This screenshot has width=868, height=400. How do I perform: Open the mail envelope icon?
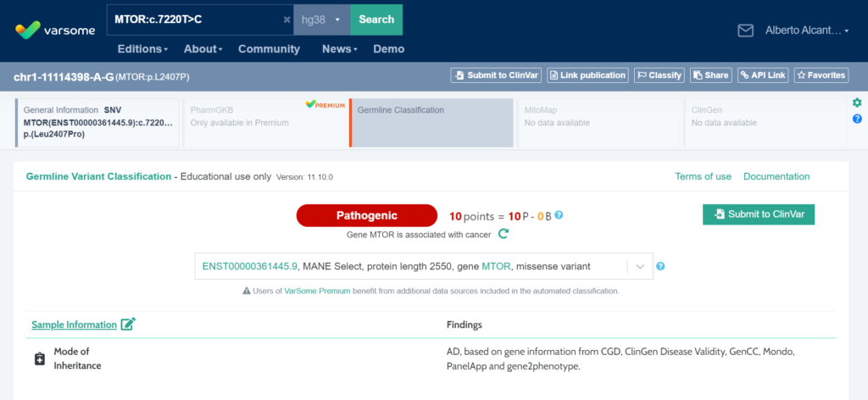pos(745,31)
